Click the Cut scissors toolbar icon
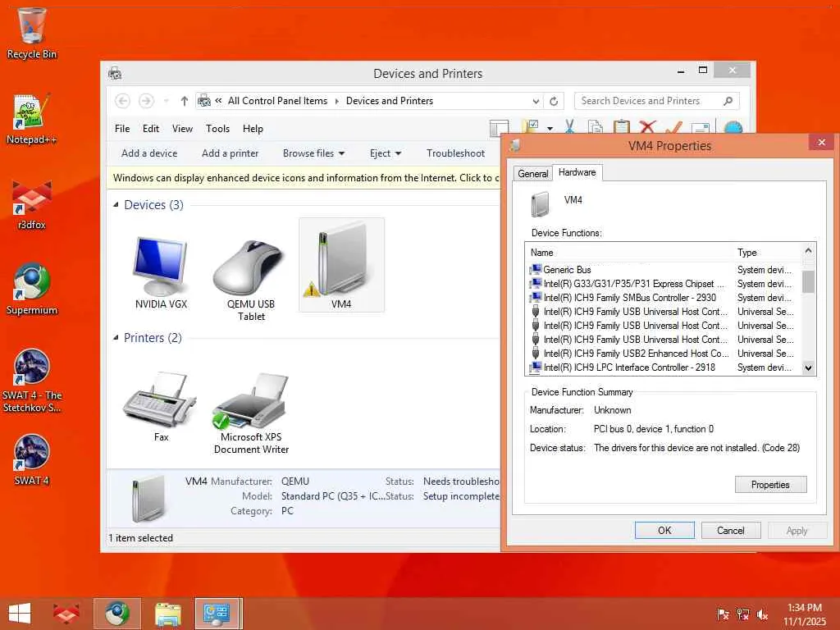This screenshot has width=840, height=630. [569, 127]
